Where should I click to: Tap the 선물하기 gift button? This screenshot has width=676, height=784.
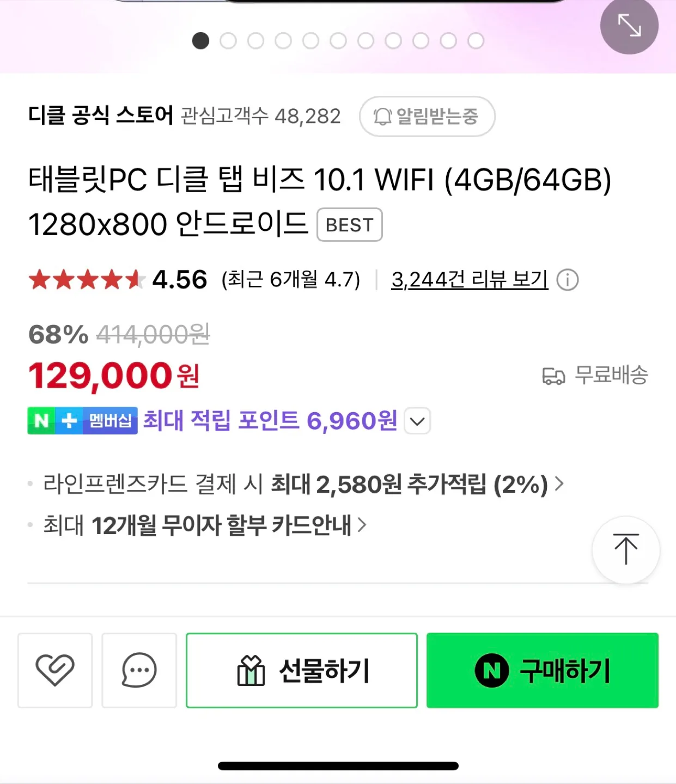pos(302,670)
